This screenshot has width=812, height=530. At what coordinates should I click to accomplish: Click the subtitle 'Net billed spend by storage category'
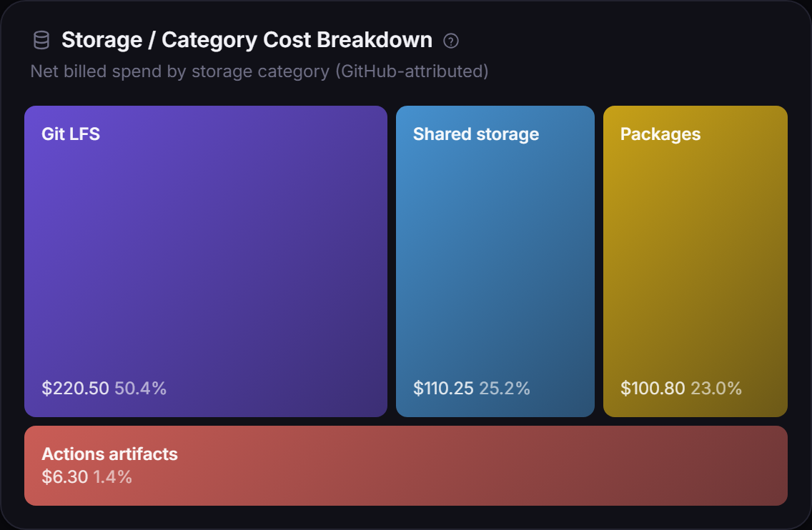(x=179, y=71)
